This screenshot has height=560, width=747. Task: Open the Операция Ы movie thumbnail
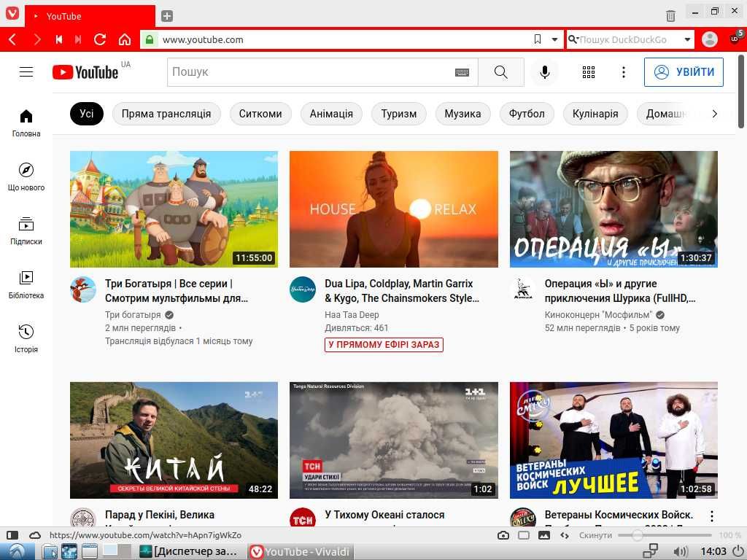point(614,209)
